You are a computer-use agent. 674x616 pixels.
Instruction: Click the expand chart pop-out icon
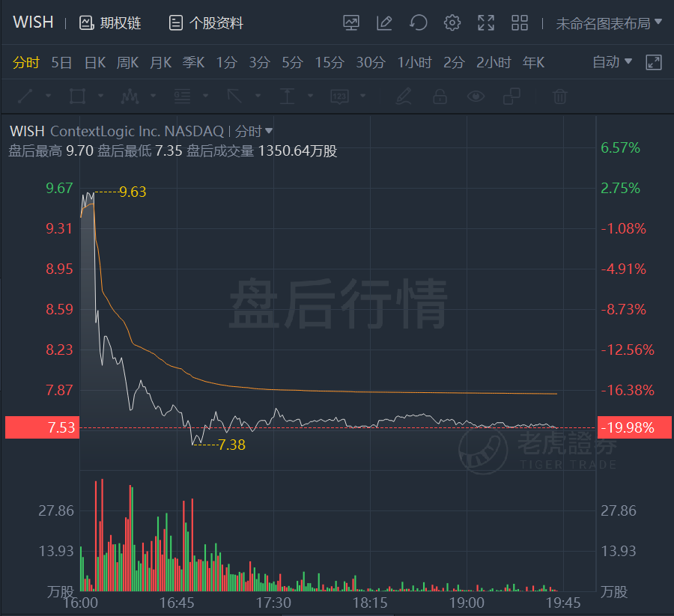[654, 62]
